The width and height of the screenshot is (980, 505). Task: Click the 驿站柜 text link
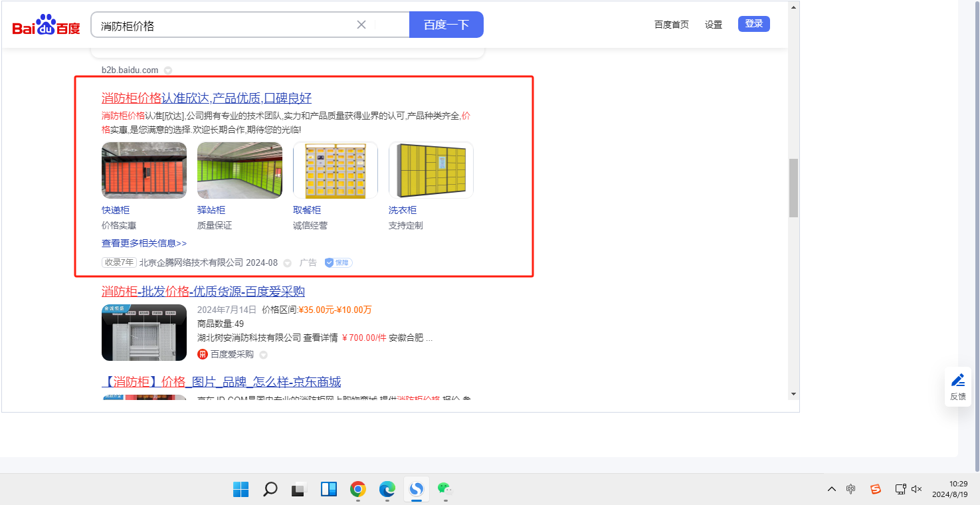click(211, 210)
